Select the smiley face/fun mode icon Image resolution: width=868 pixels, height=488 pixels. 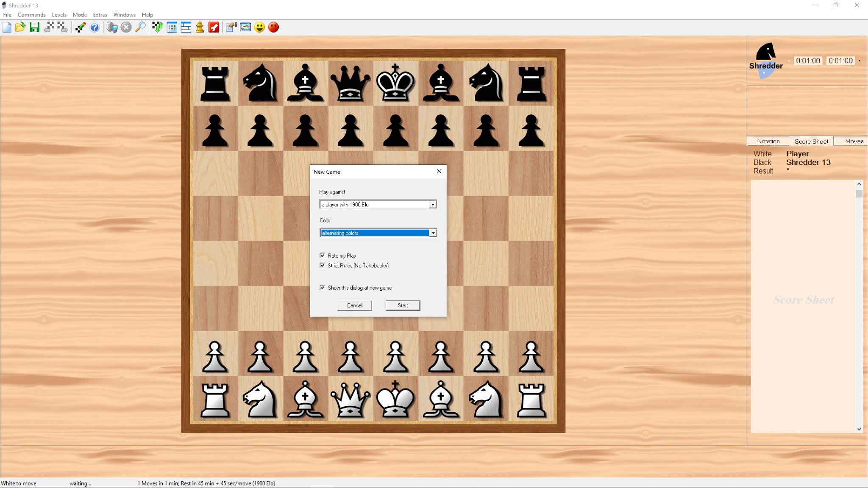(x=259, y=28)
